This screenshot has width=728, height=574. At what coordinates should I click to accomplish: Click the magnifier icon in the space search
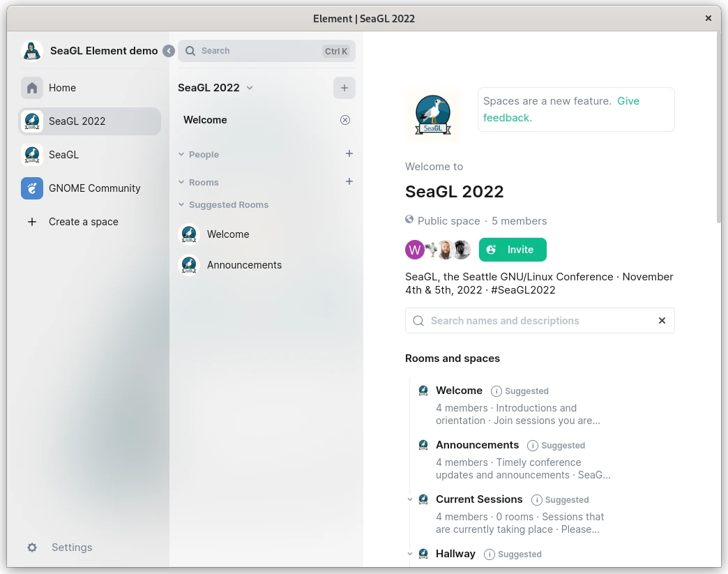click(418, 321)
